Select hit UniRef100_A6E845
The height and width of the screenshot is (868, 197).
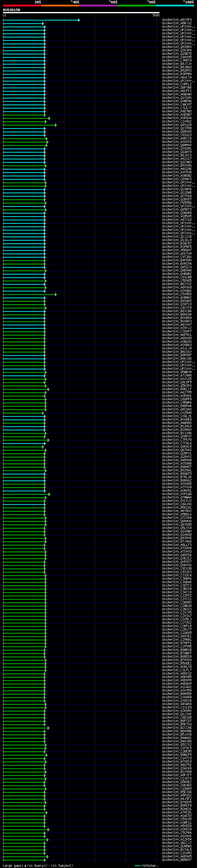[x=177, y=856]
